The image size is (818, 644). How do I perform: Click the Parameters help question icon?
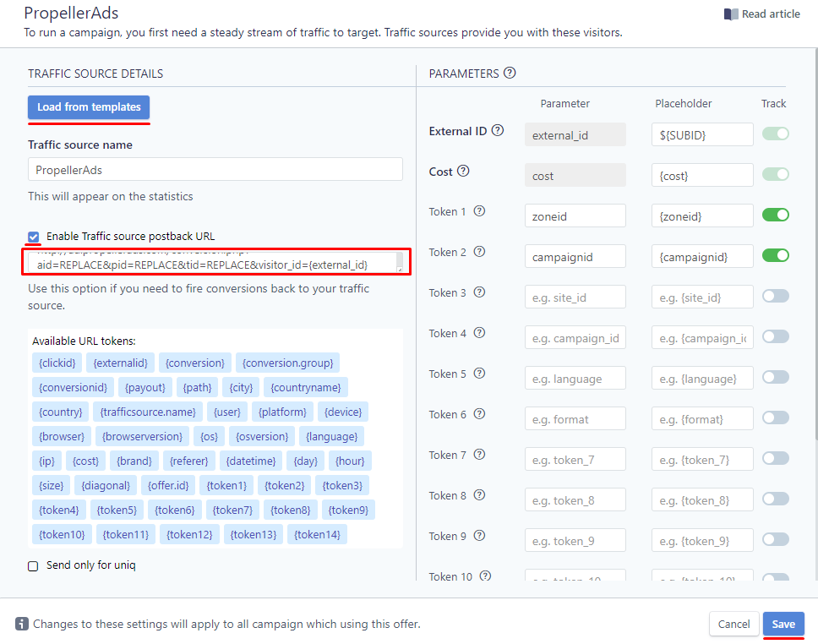tap(510, 73)
